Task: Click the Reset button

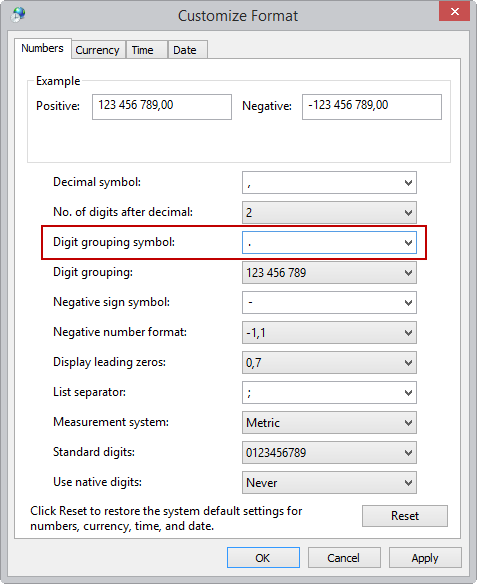Action: tap(405, 516)
